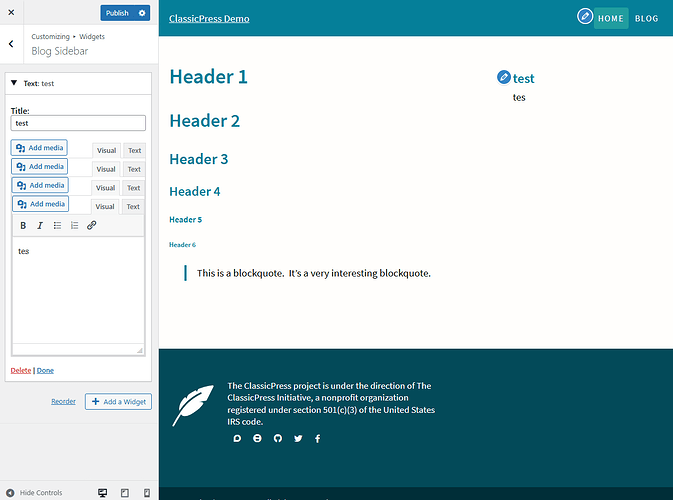Insert a numbered list

74,225
